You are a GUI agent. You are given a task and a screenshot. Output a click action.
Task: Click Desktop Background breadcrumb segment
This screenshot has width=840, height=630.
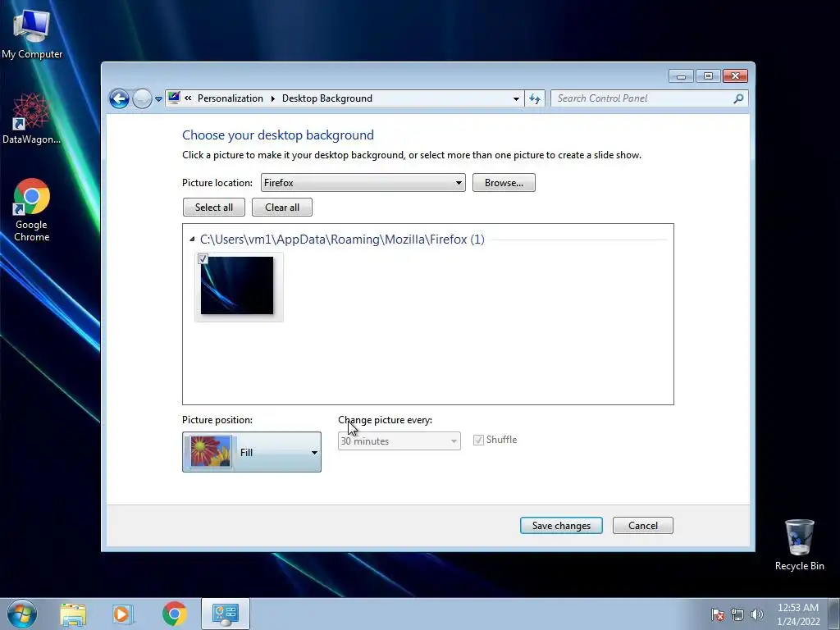click(326, 98)
